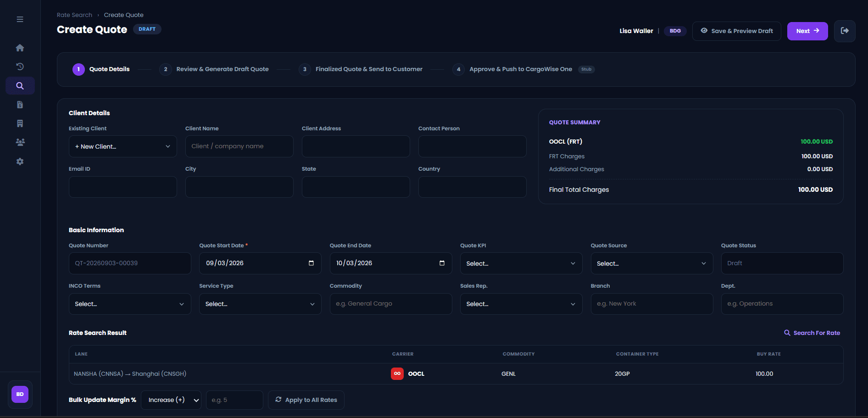Click the BDG badge next to Lisa Waller

[675, 31]
